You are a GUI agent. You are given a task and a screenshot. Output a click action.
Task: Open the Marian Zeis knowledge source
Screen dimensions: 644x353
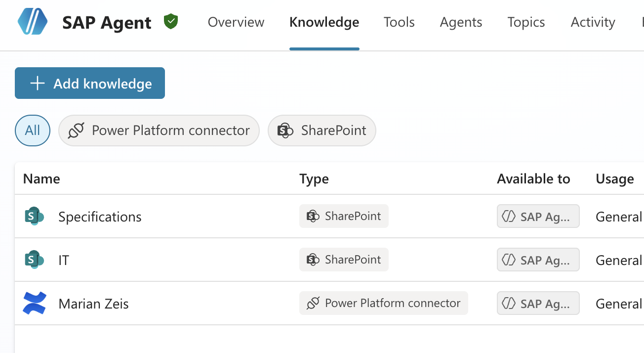93,304
